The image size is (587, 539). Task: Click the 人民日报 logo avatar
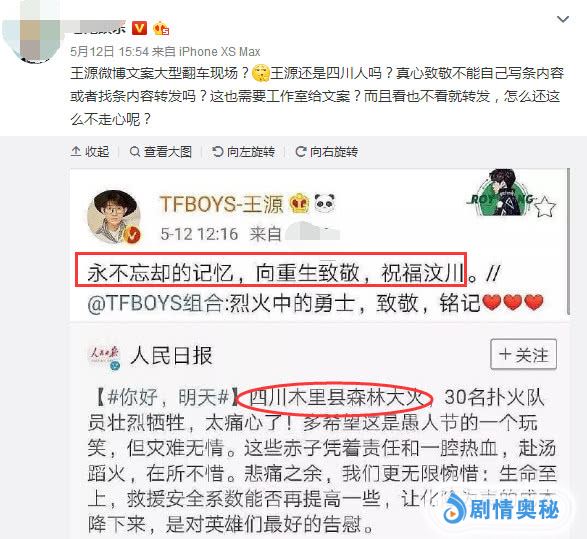click(x=104, y=357)
